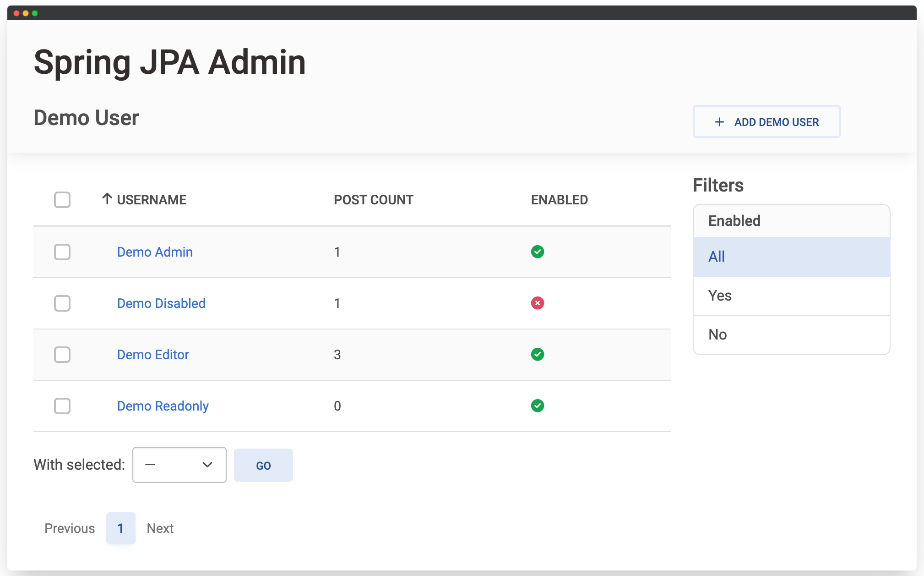Click the Demo User page heading
The width and height of the screenshot is (924, 576).
tap(87, 118)
